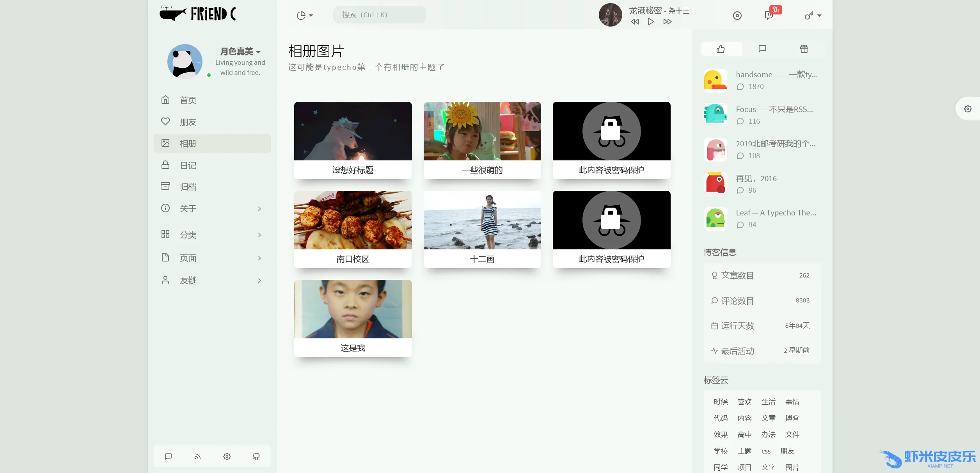Click the RSS feed icon in sidebar footer
This screenshot has height=473, width=980.
click(198, 457)
